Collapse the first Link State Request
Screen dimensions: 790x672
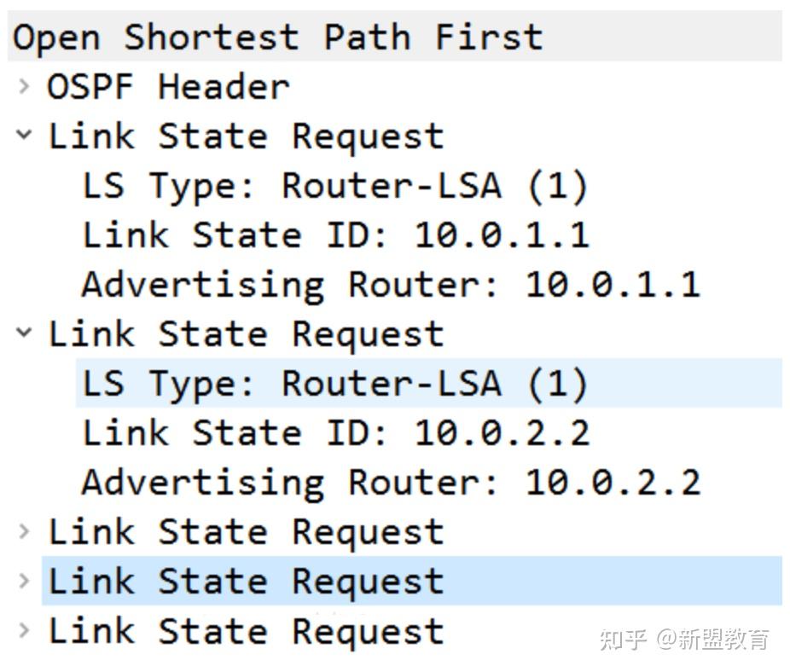tap(23, 136)
